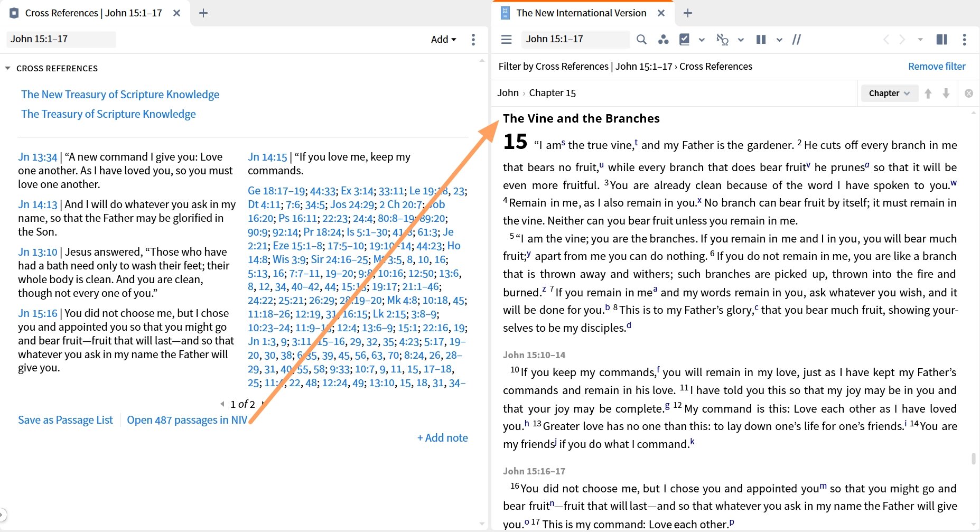Screen dimensions: 980x532
Task: Click the interlinear Greek icon
Action: 722,39
